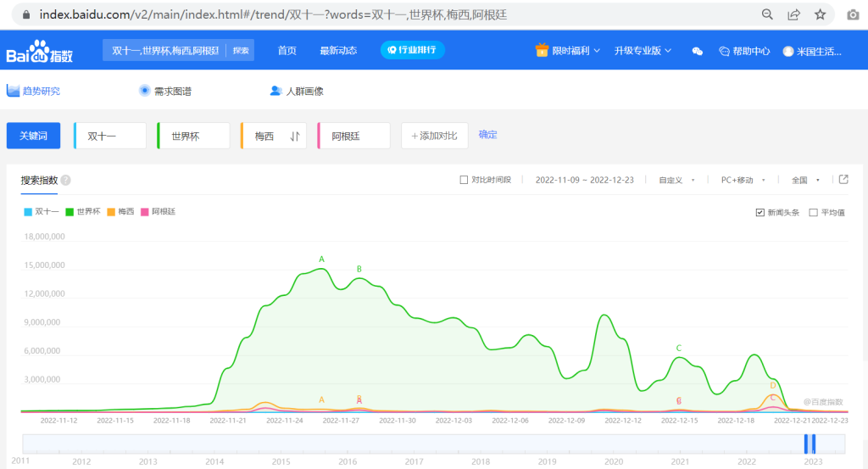
Task: Click the 人群画像 people icon
Action: 275,91
